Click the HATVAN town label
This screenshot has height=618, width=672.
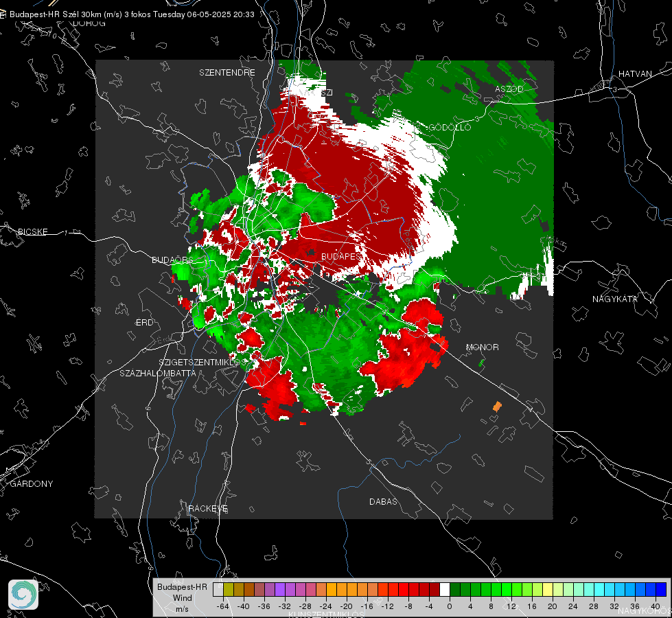coord(635,73)
